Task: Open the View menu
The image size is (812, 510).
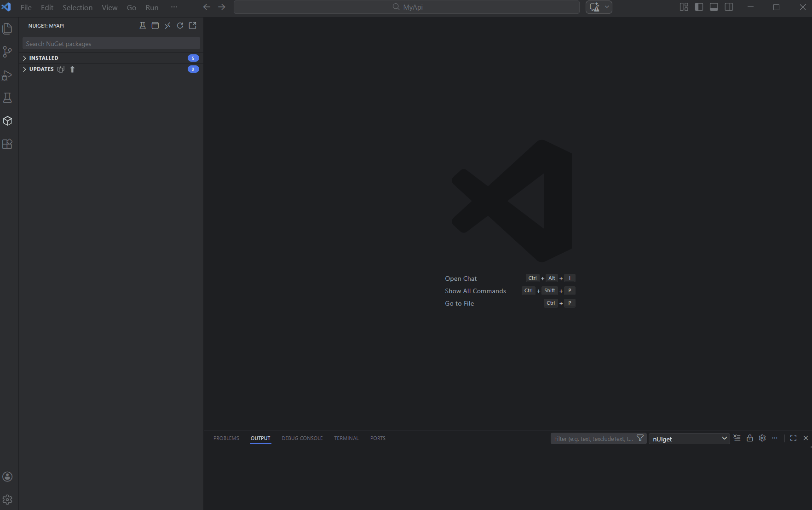Action: 109,7
